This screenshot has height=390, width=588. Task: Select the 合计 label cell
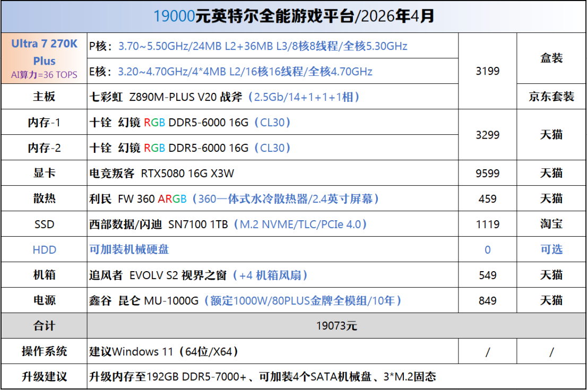(44, 326)
